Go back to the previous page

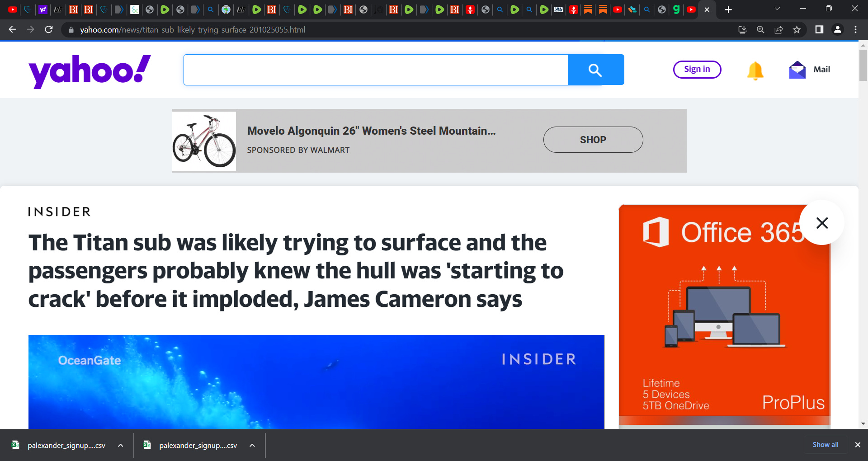[12, 29]
